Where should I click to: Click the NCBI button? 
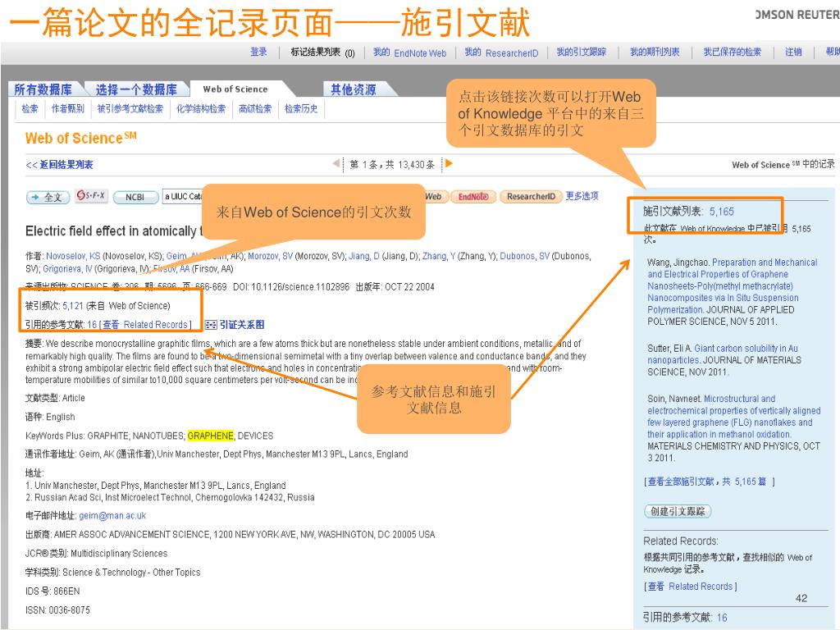pyautogui.click(x=135, y=197)
